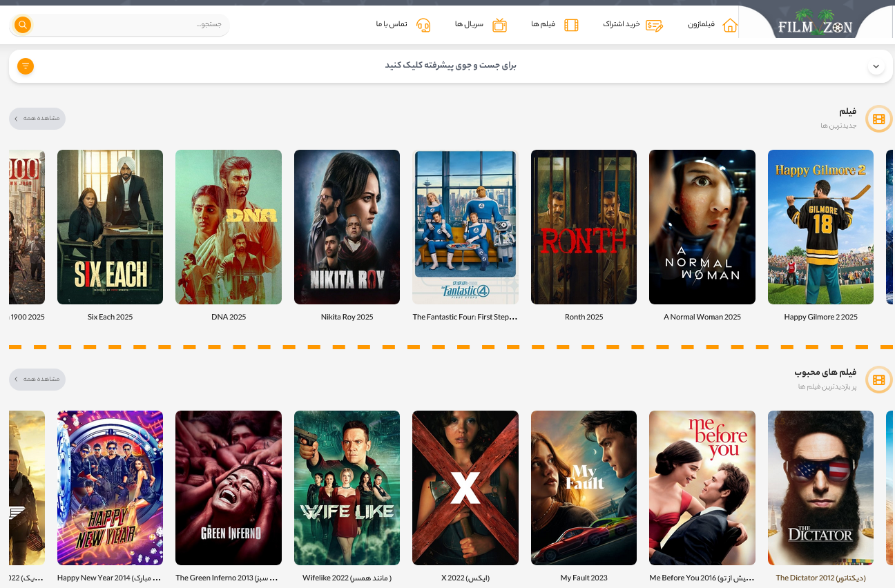Image resolution: width=895 pixels, height=588 pixels.
Task: Expand the advanced search chevron
Action: 876,67
